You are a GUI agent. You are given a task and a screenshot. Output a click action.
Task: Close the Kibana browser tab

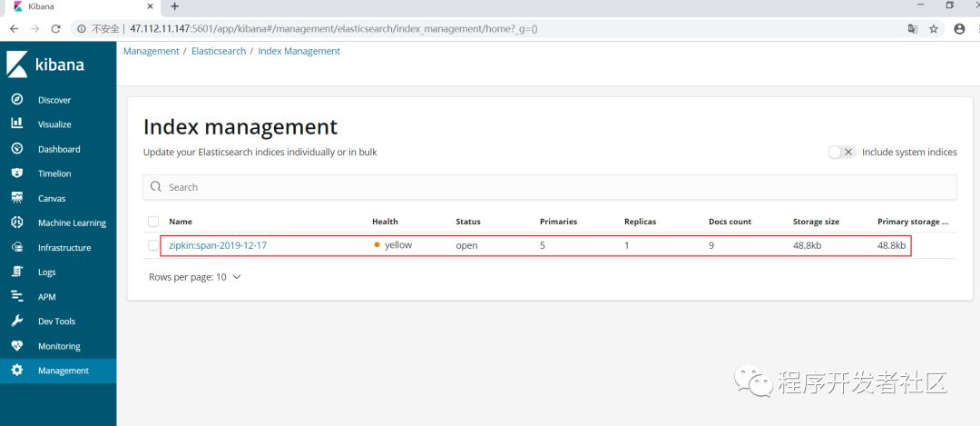click(x=150, y=6)
